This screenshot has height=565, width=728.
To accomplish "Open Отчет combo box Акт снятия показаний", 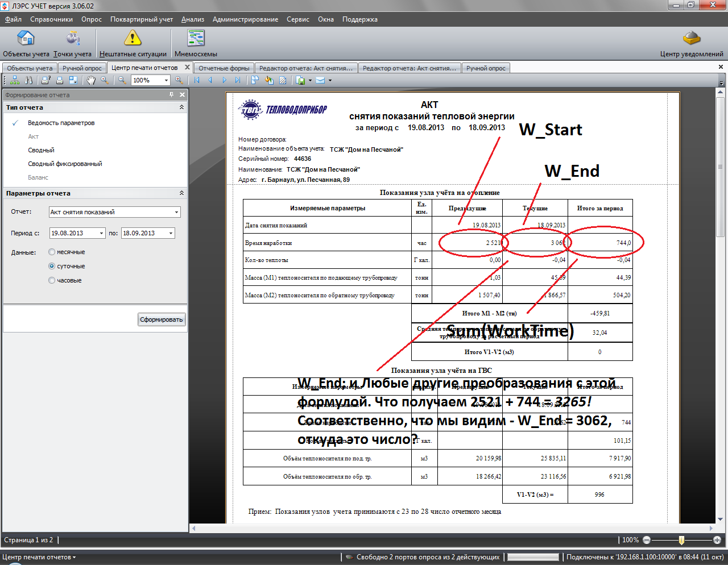I will pos(114,212).
